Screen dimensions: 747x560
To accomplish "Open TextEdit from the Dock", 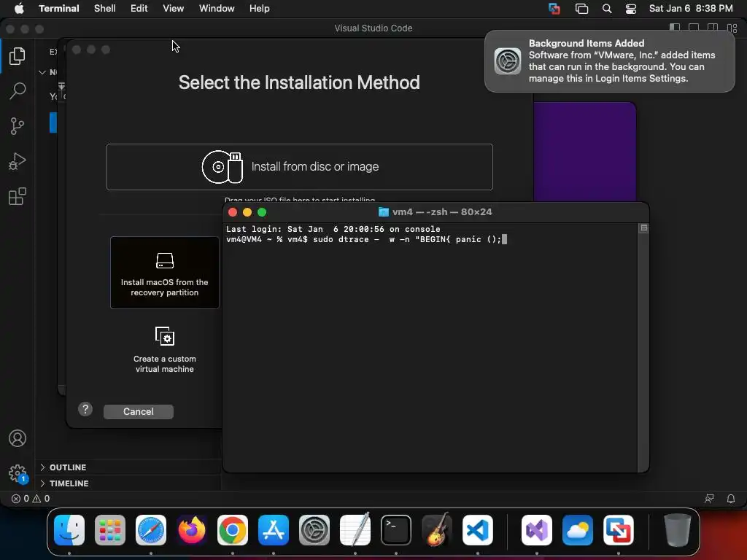I will [x=355, y=530].
